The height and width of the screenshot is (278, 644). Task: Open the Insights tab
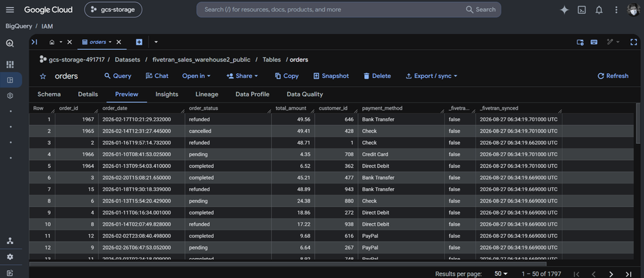167,94
